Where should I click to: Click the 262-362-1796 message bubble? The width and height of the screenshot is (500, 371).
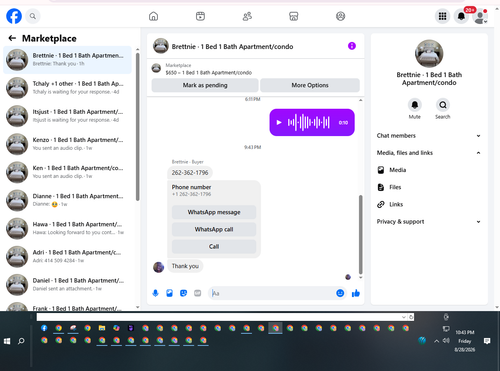click(190, 173)
